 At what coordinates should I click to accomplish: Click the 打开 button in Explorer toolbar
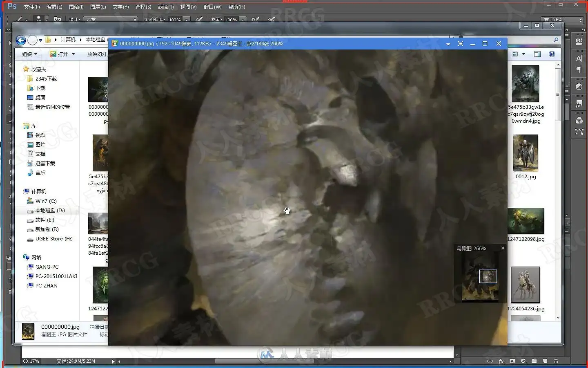point(62,54)
